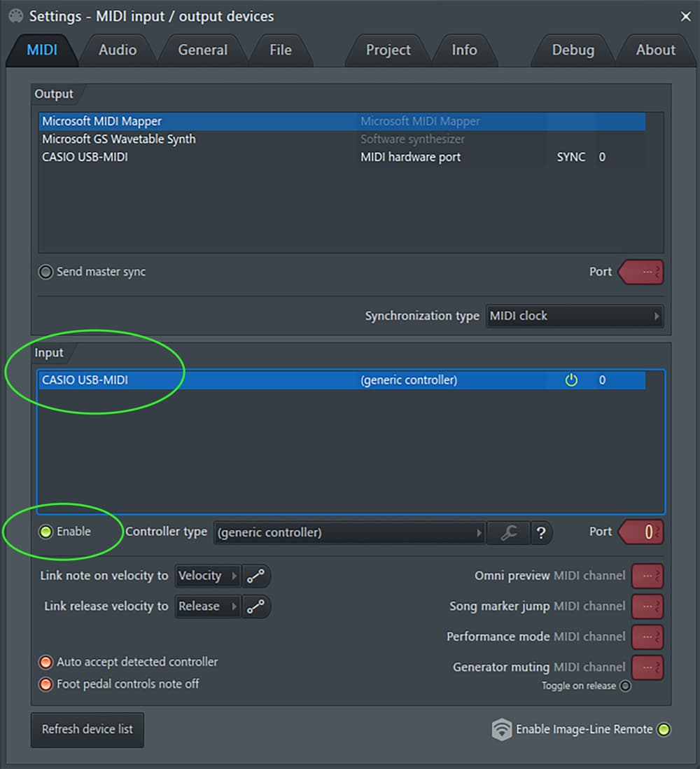Click the power icon on CASIO USB-MIDI input row
The height and width of the screenshot is (769, 700).
click(x=571, y=380)
